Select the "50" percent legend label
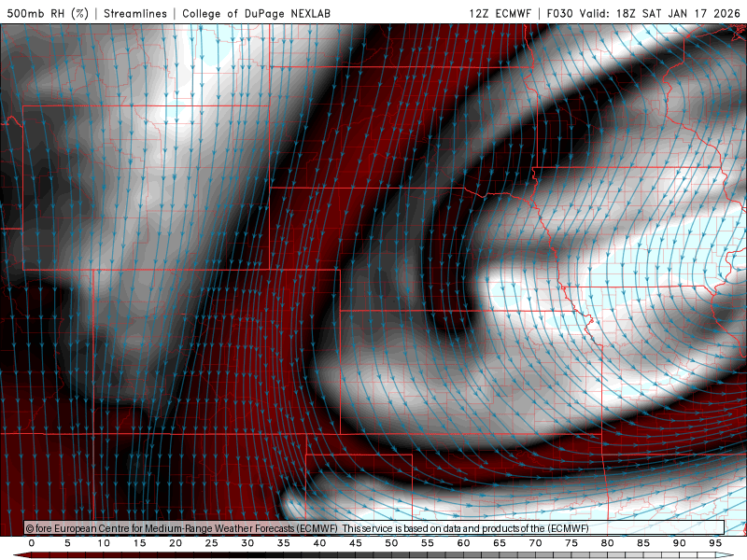Viewport: 747px width, 560px height. [391, 543]
